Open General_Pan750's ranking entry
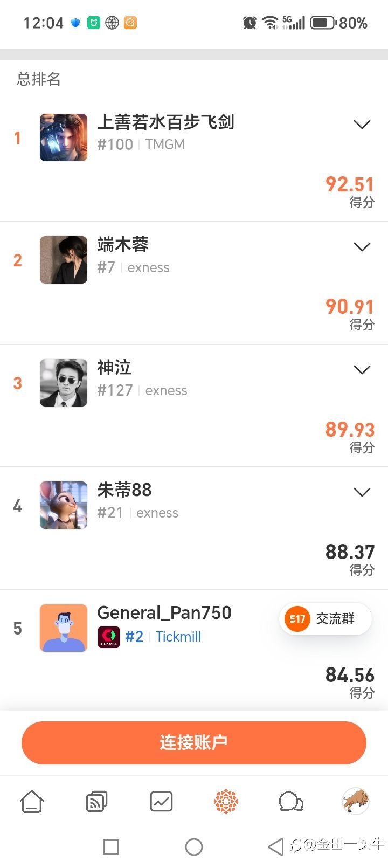Screen dimensions: 388x868 (x=164, y=613)
